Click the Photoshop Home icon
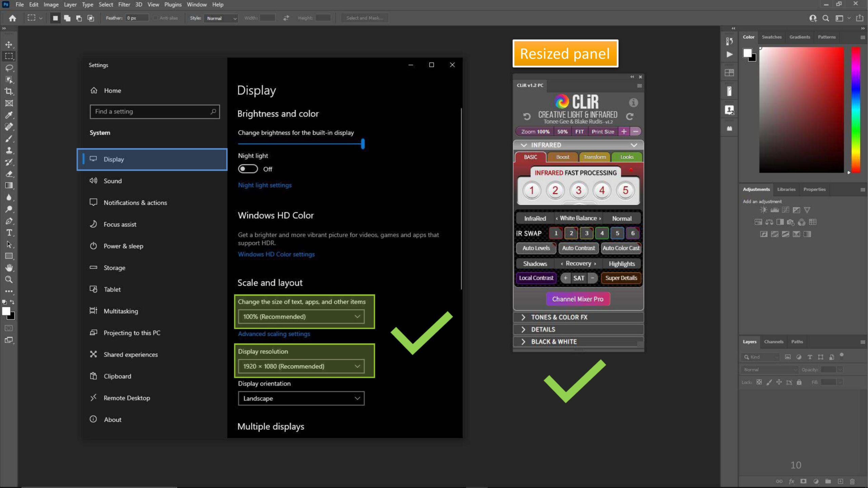868x488 pixels. [x=13, y=18]
